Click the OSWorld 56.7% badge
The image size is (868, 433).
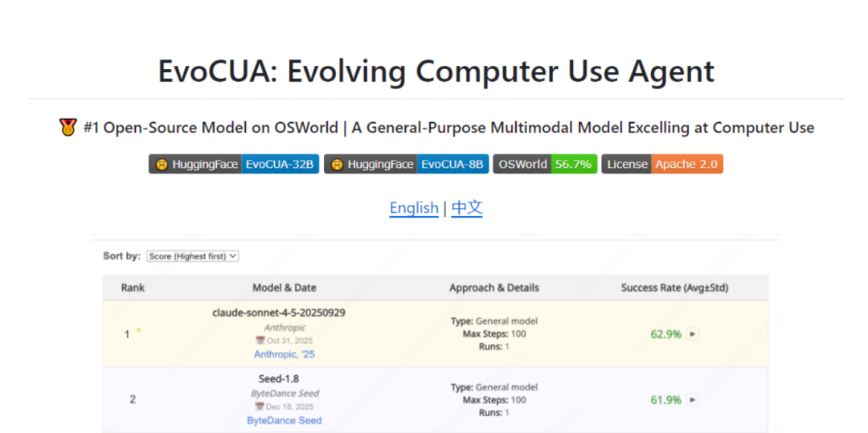click(x=545, y=165)
